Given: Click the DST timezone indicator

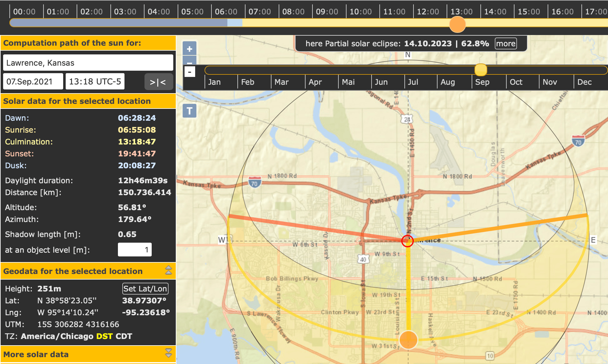Looking at the screenshot, I should (104, 336).
